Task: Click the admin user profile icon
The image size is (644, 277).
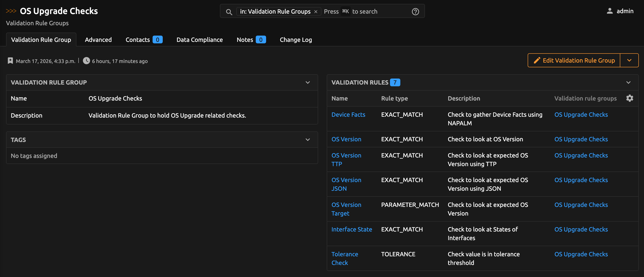Action: point(610,11)
